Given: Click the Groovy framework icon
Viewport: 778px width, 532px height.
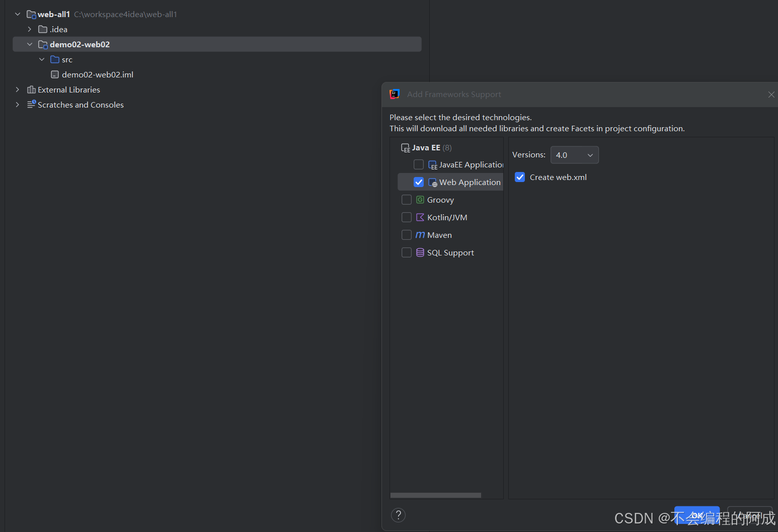Looking at the screenshot, I should [x=420, y=200].
